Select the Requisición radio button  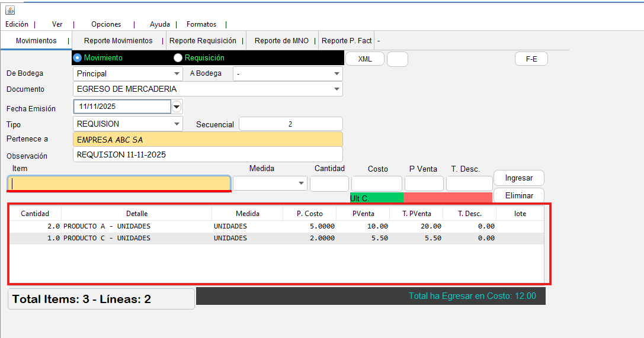pos(178,58)
